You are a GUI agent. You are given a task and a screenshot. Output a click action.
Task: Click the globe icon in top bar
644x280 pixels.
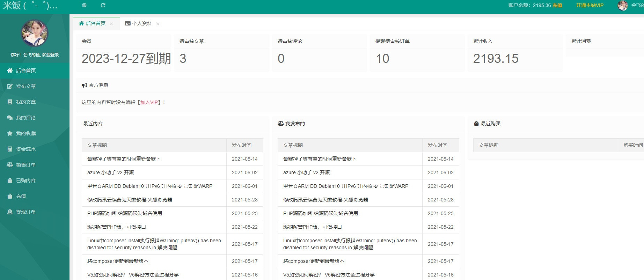point(84,5)
